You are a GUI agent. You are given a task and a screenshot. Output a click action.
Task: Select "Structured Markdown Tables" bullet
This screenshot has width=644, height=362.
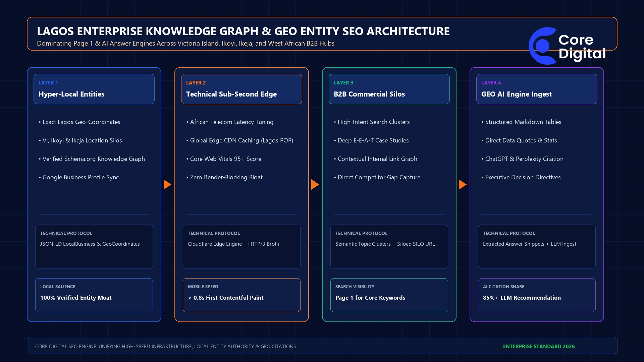(522, 122)
